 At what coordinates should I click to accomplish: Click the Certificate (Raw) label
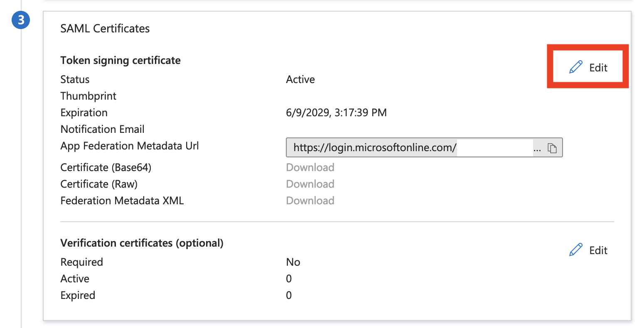click(x=99, y=184)
